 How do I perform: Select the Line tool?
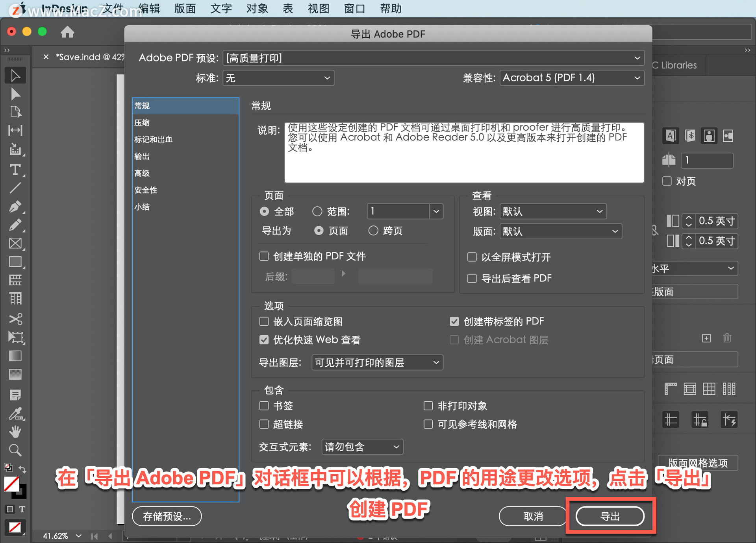click(x=15, y=188)
